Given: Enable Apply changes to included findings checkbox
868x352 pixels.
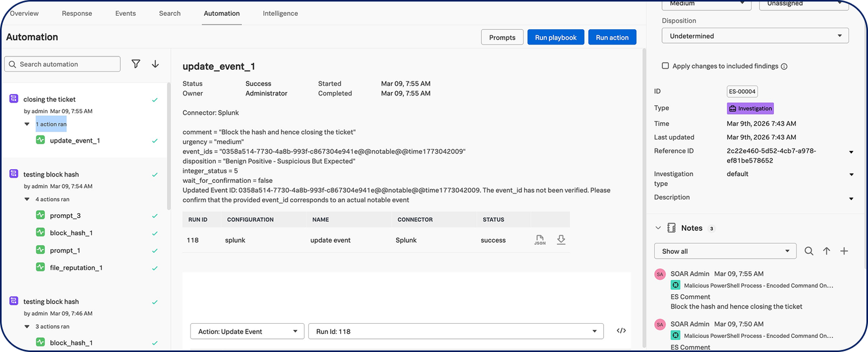Looking at the screenshot, I should [665, 66].
